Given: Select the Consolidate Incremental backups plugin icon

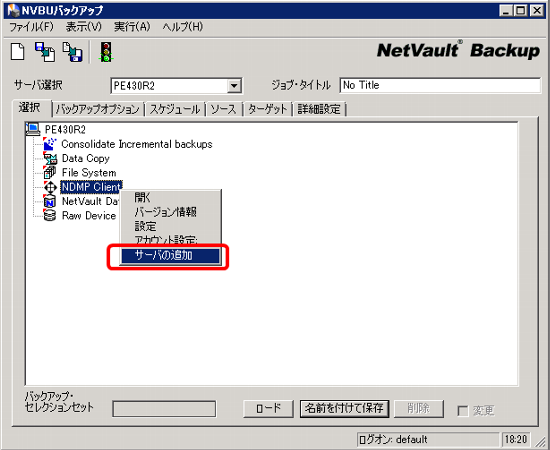Looking at the screenshot, I should point(50,144).
